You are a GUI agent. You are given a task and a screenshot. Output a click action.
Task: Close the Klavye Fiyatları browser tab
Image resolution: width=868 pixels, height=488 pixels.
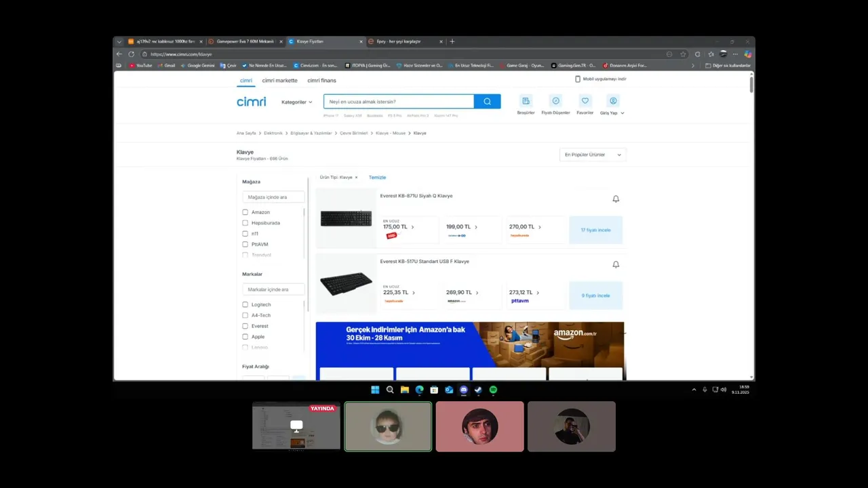[361, 41]
